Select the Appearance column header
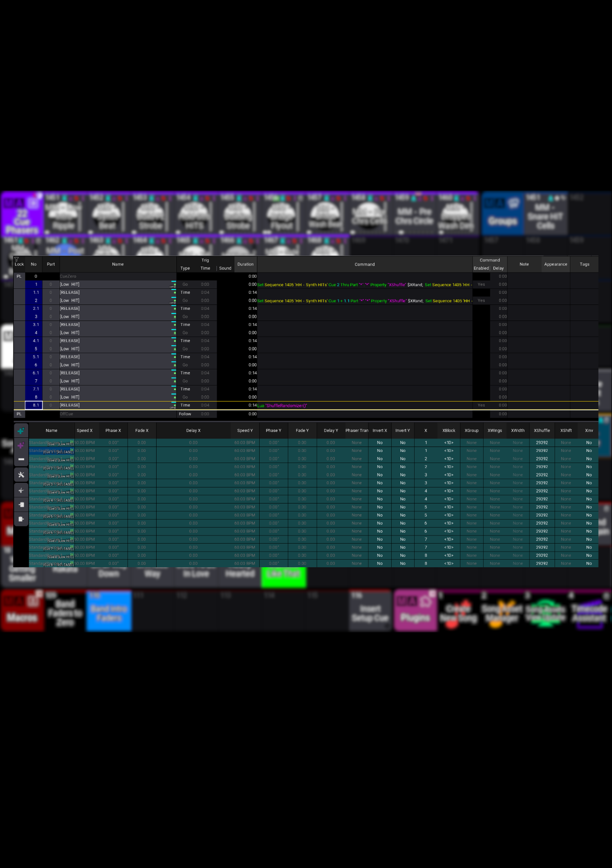Image resolution: width=612 pixels, height=868 pixels. click(x=556, y=264)
